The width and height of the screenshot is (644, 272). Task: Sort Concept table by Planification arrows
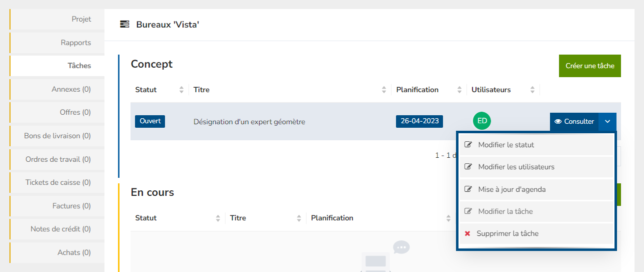click(x=459, y=90)
